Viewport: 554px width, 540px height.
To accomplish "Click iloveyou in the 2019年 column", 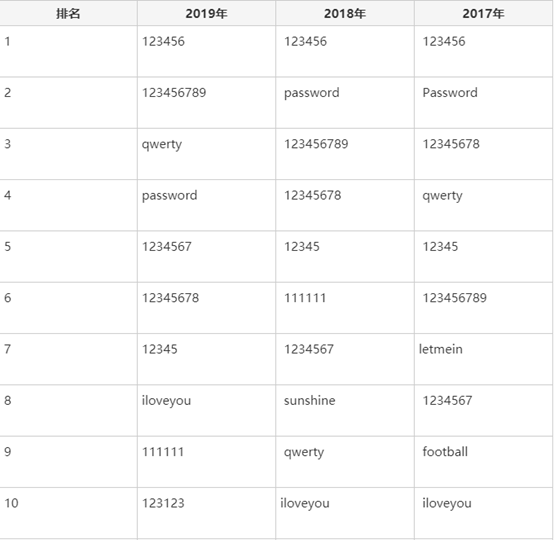I will point(166,401).
